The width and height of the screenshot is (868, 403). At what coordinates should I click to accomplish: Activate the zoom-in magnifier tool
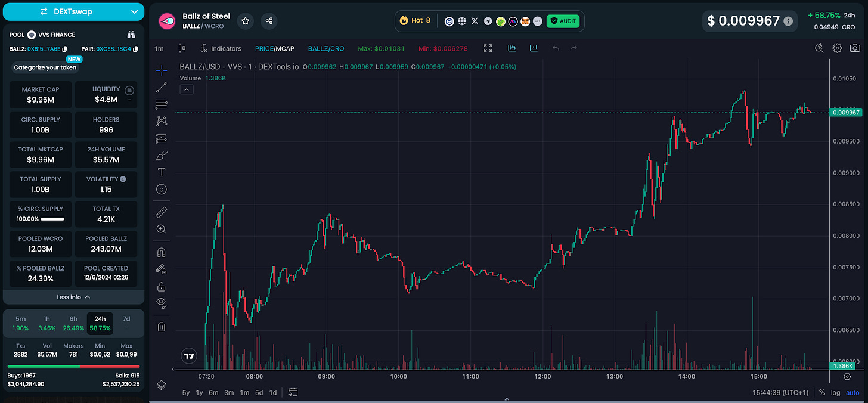(x=162, y=229)
